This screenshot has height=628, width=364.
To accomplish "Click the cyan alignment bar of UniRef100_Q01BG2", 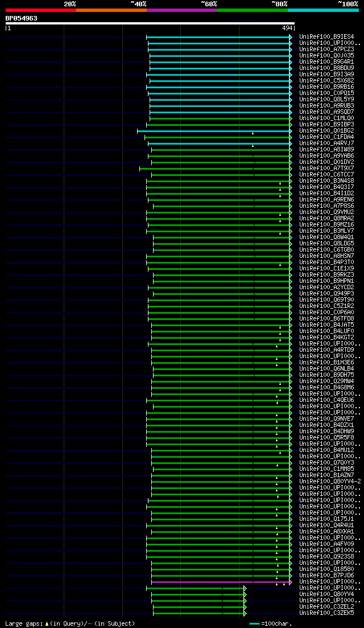I will point(214,131).
